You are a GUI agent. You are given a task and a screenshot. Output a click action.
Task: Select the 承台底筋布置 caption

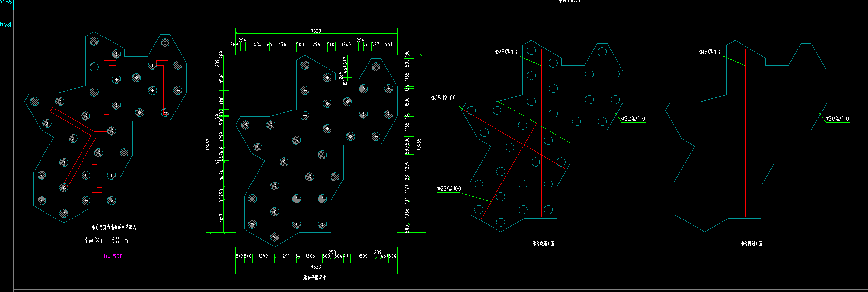(x=543, y=244)
